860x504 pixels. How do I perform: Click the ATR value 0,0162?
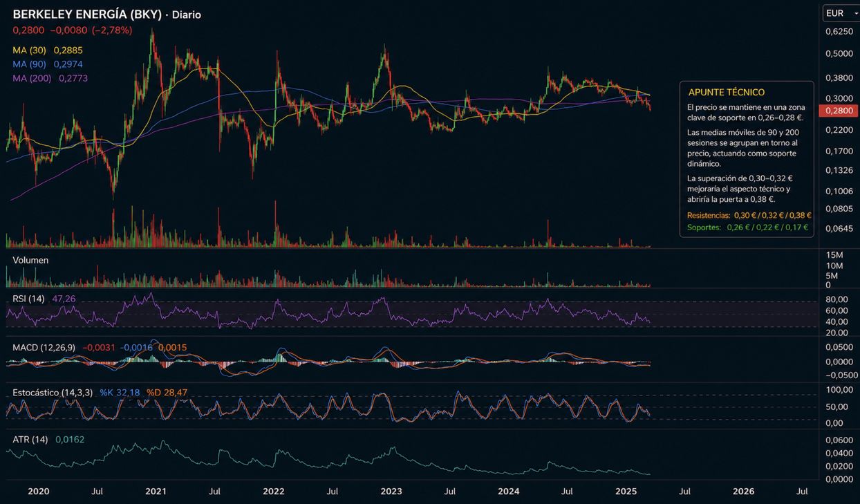[x=70, y=439]
